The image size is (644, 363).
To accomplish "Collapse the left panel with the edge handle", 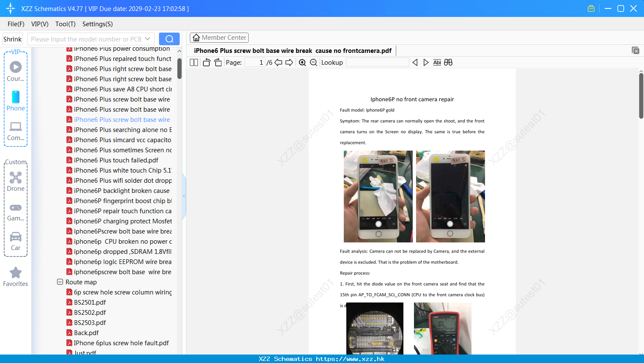I will (184, 196).
